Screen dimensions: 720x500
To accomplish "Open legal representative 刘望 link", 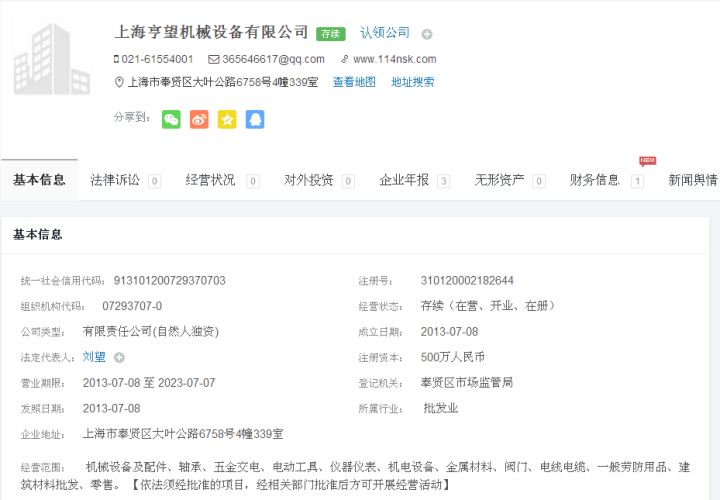I will point(94,357).
